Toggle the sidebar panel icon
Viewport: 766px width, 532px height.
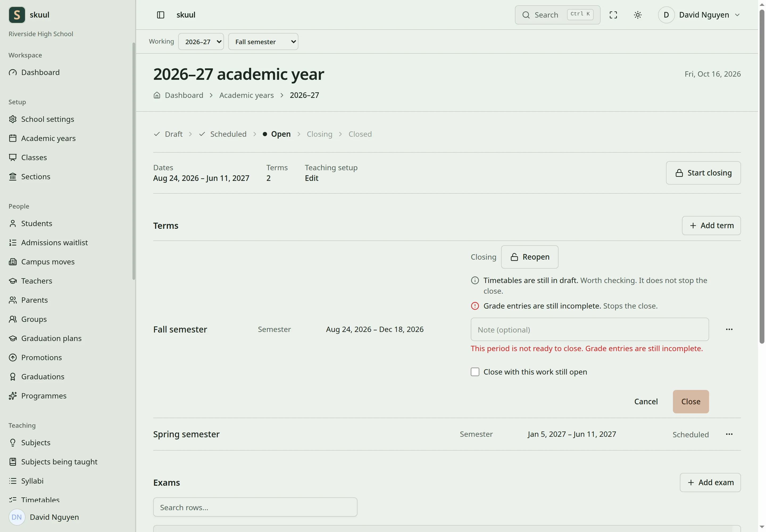tap(160, 15)
